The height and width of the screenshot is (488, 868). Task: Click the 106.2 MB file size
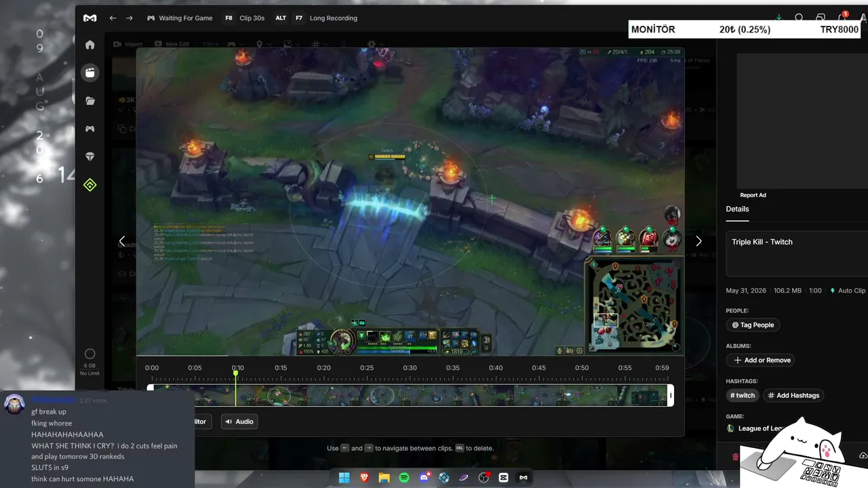(787, 291)
